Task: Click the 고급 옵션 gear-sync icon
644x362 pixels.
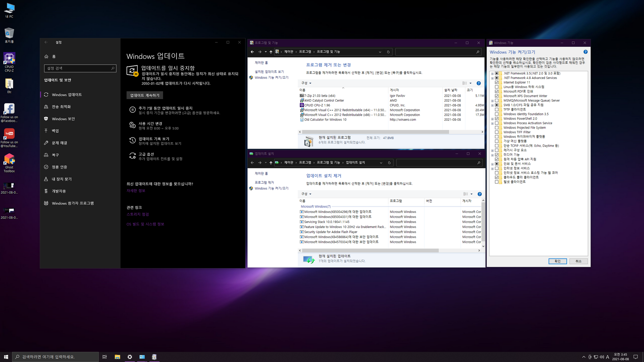Action: (x=132, y=156)
